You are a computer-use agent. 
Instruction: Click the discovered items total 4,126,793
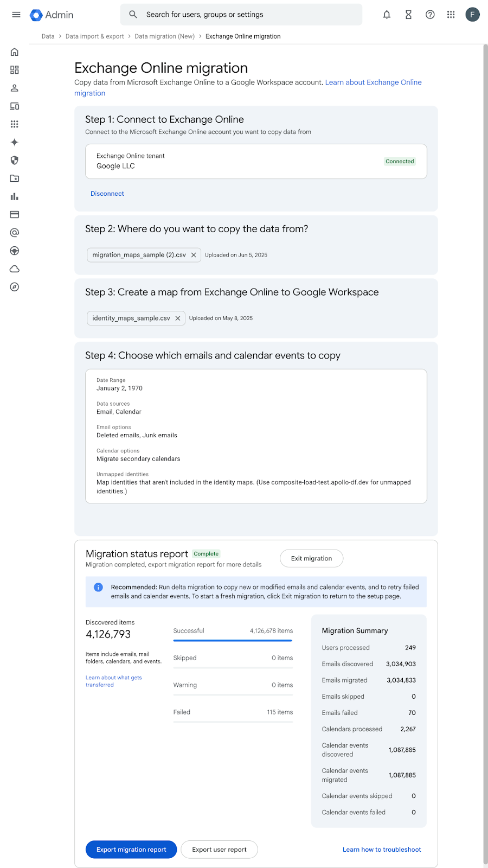tap(108, 634)
